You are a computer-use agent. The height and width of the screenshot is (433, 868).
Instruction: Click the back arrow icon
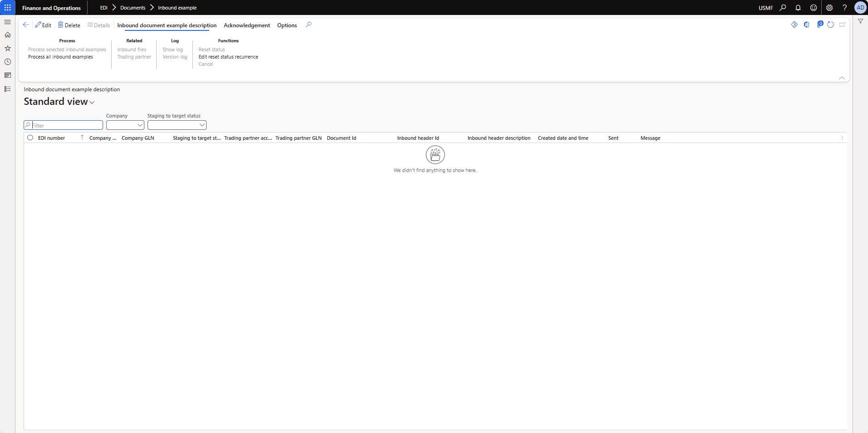pyautogui.click(x=26, y=25)
